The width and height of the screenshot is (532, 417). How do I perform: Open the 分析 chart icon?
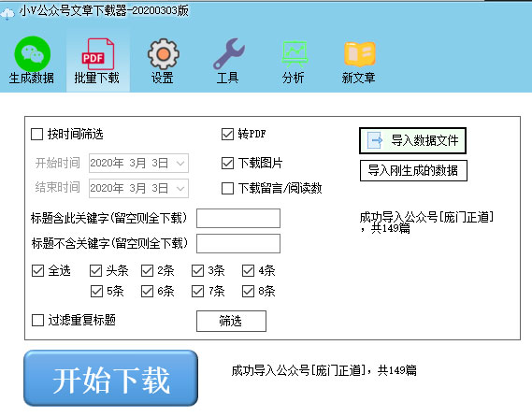tap(295, 54)
